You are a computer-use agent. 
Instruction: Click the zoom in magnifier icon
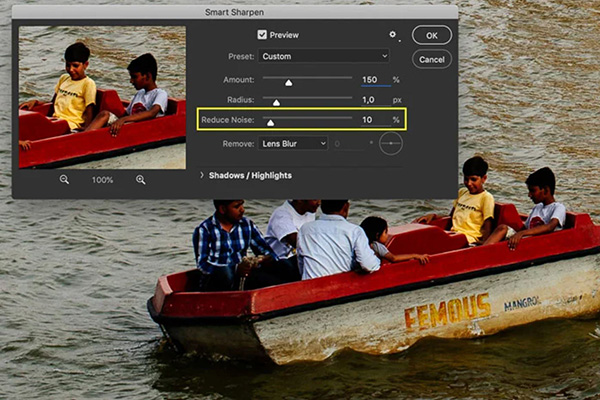click(x=140, y=179)
